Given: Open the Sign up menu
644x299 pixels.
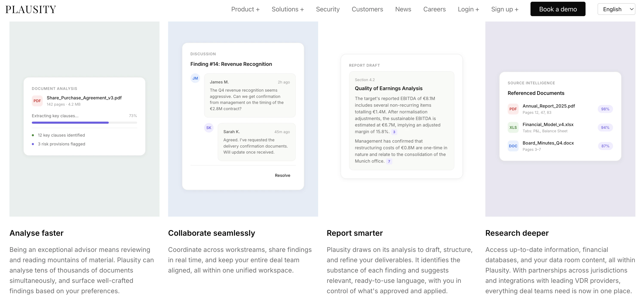Looking at the screenshot, I should pyautogui.click(x=504, y=9).
